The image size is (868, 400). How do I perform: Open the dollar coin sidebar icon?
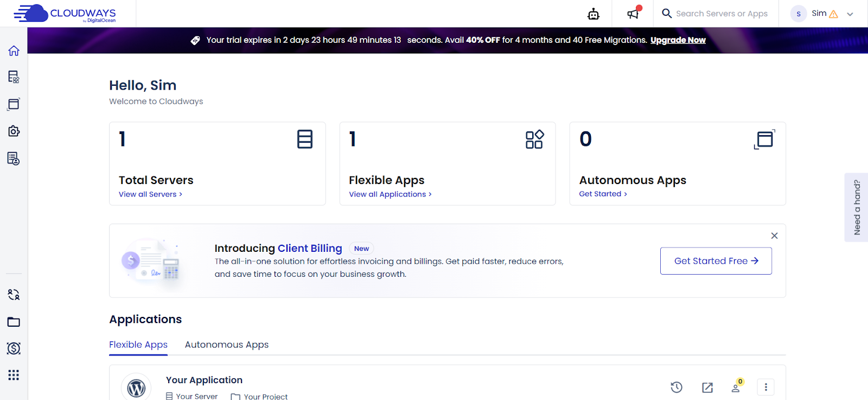coord(14,348)
